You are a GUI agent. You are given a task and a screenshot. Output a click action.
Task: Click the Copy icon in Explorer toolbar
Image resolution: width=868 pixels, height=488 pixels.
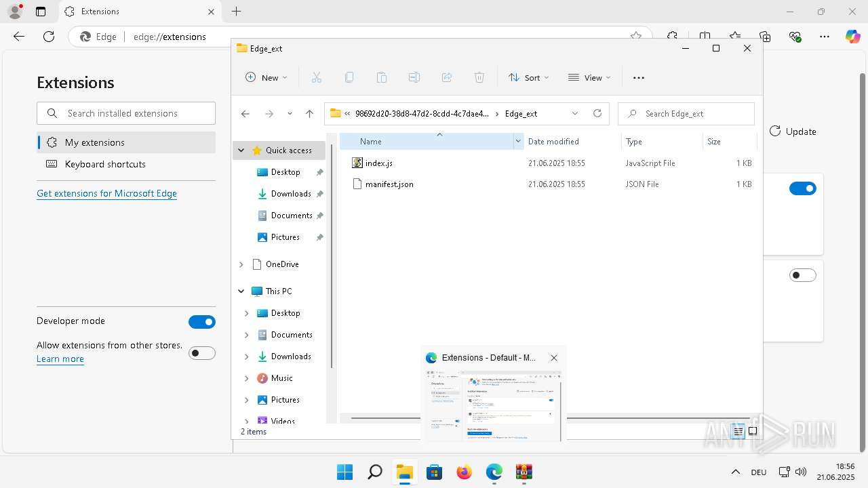coord(349,78)
